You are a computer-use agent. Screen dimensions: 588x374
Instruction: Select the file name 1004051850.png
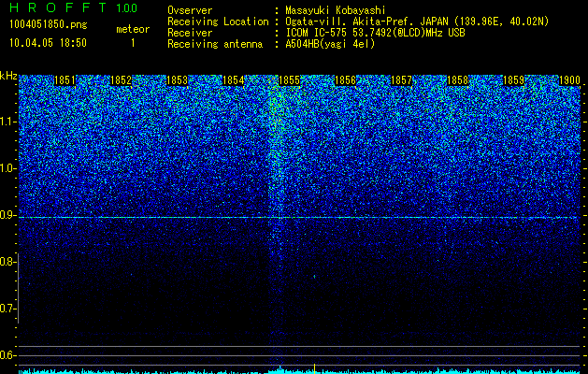49,25
